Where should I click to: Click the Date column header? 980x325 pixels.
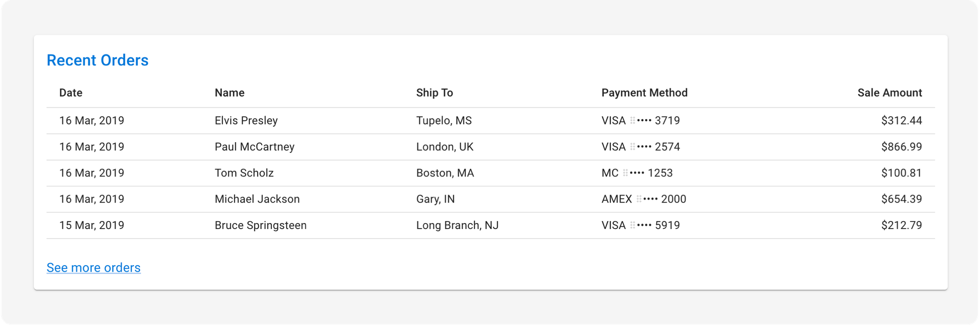pyautogui.click(x=71, y=93)
